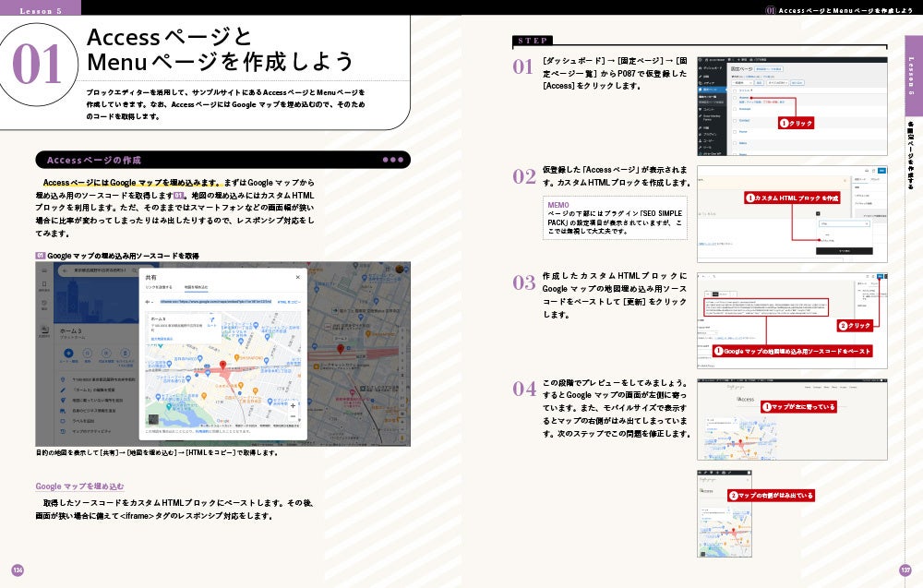Open the all-dates filter dropdown
This screenshot has height=588, width=923.
tap(776, 83)
